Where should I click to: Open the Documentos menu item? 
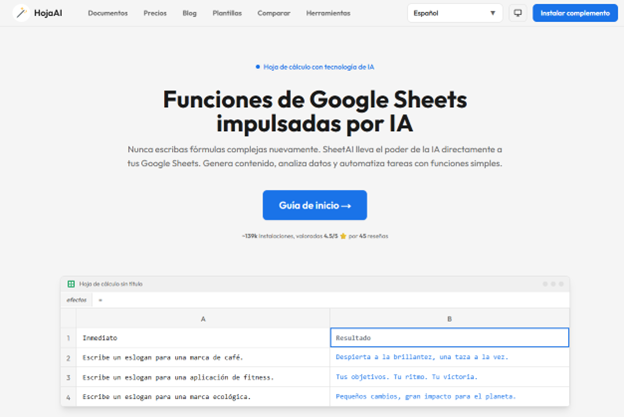pos(108,13)
